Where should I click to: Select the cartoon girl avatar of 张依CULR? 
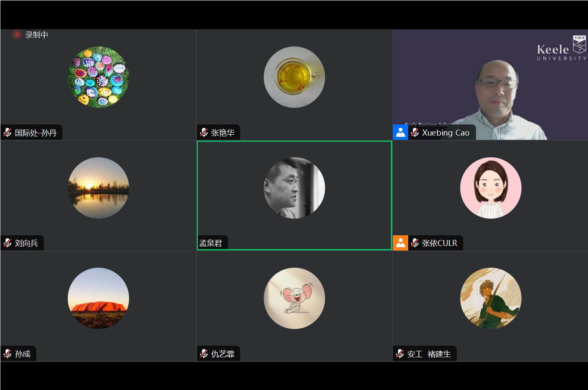(x=491, y=188)
